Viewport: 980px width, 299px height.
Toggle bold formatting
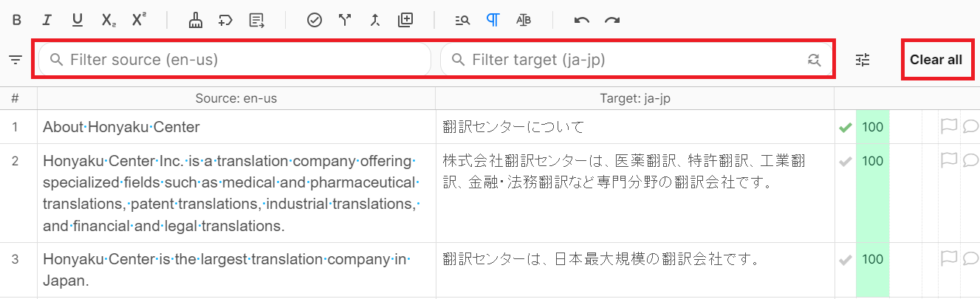(x=16, y=20)
